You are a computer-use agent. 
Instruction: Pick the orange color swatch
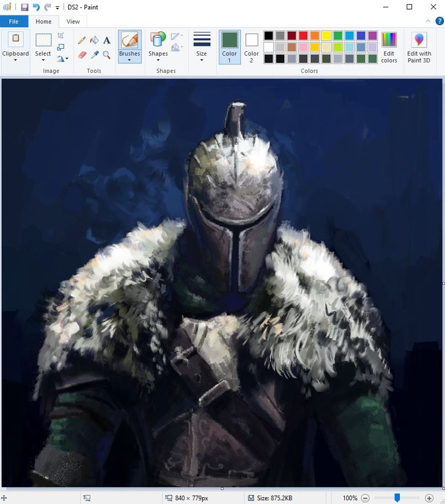click(315, 35)
